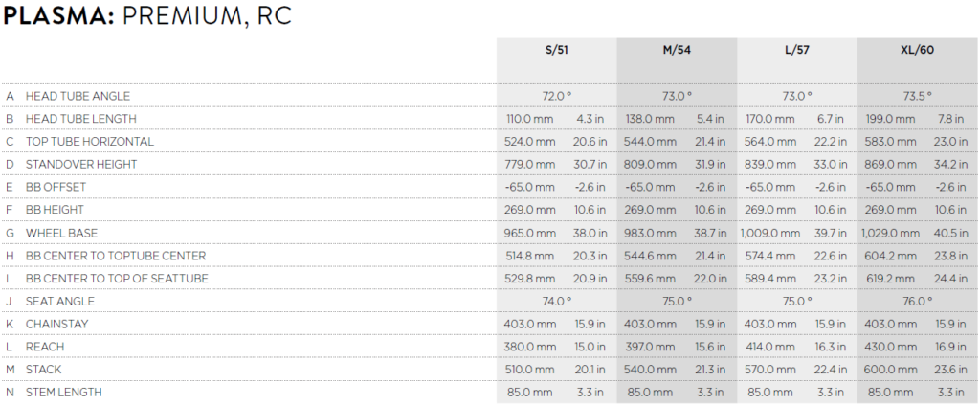The image size is (980, 406).
Task: Click the HEAD TUBE ANGLE row label
Action: [x=78, y=96]
